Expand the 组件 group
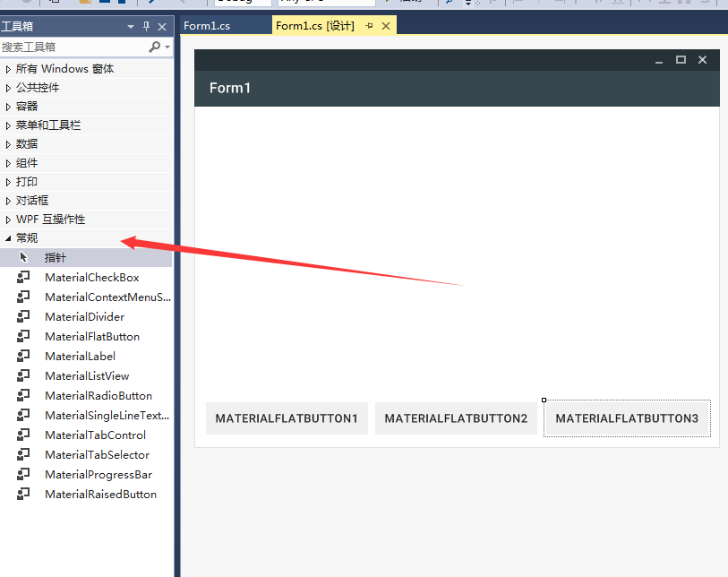Image resolution: width=728 pixels, height=577 pixels. click(8, 163)
